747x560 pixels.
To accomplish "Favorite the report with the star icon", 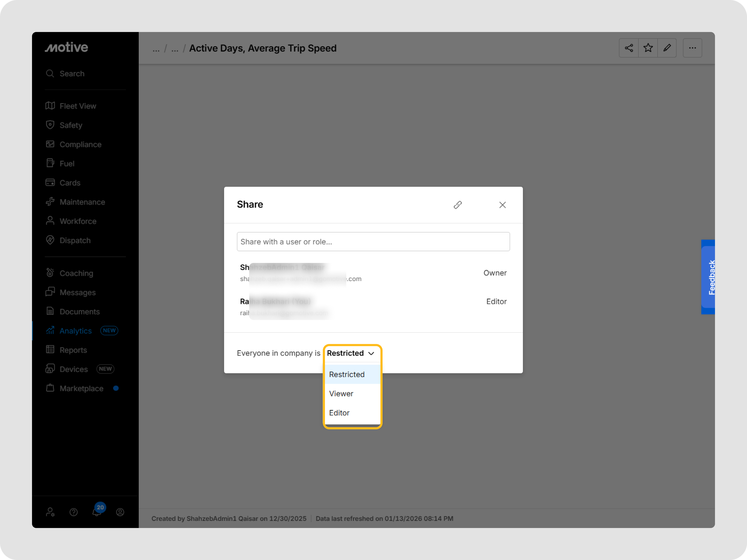I will pos(648,48).
